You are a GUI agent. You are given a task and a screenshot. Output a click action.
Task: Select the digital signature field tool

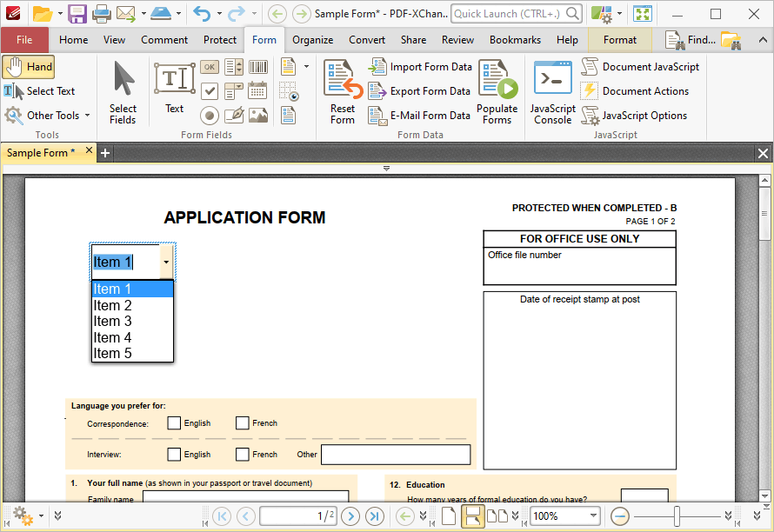(233, 116)
